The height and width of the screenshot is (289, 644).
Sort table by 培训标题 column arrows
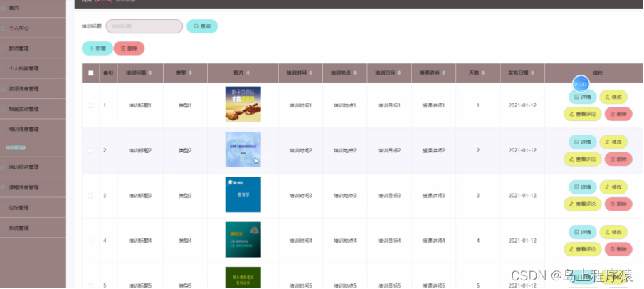pos(150,73)
